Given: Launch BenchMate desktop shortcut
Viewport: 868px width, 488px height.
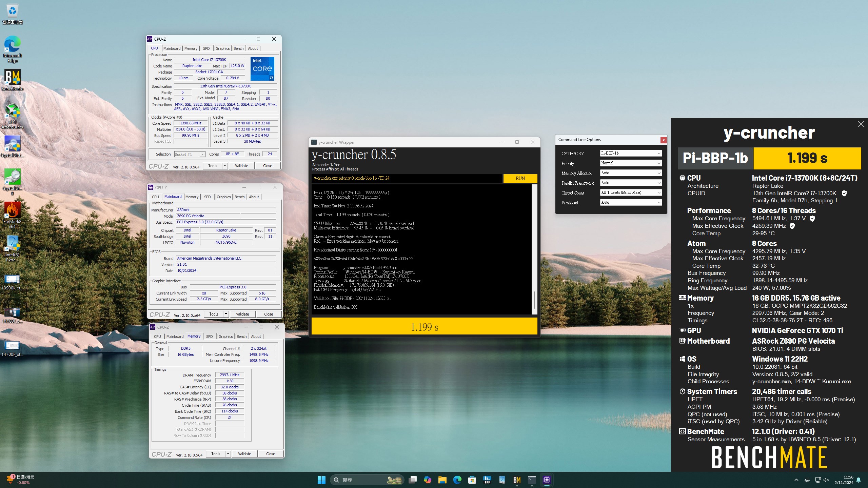Looking at the screenshot, I should pyautogui.click(x=13, y=80).
